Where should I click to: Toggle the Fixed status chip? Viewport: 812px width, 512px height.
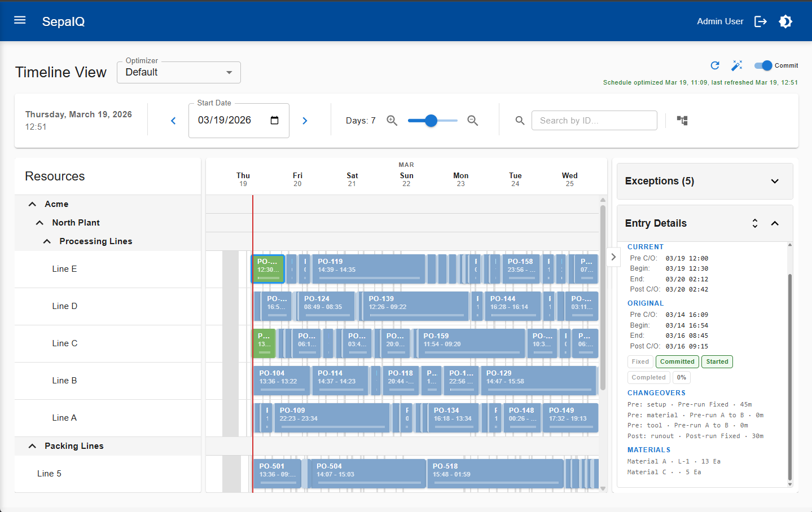640,362
